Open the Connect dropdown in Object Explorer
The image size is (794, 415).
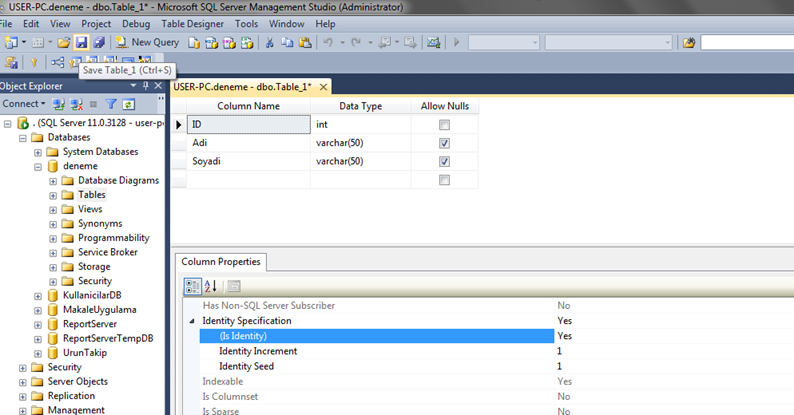coord(23,104)
